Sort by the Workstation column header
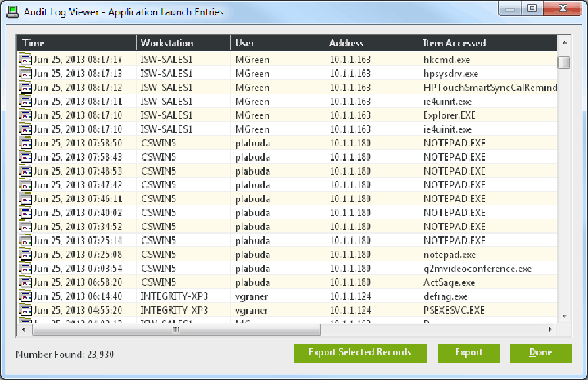The height and width of the screenshot is (380, 588). pos(183,43)
